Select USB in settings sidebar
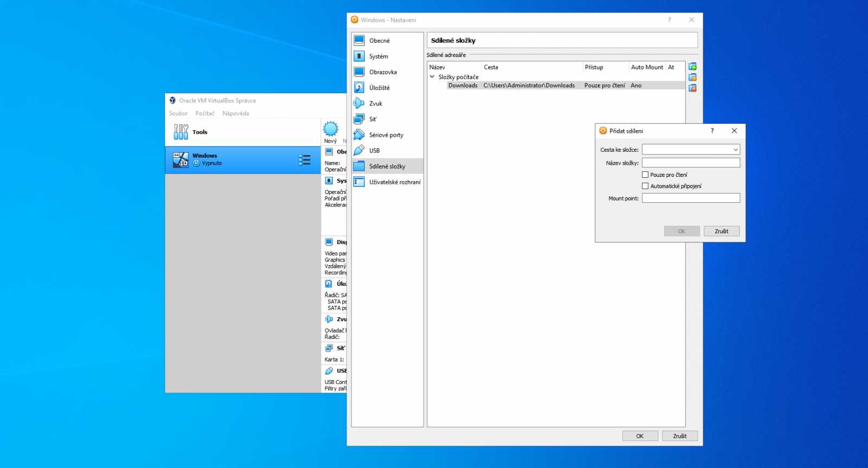Screen dimensions: 868x468 coord(387,151)
